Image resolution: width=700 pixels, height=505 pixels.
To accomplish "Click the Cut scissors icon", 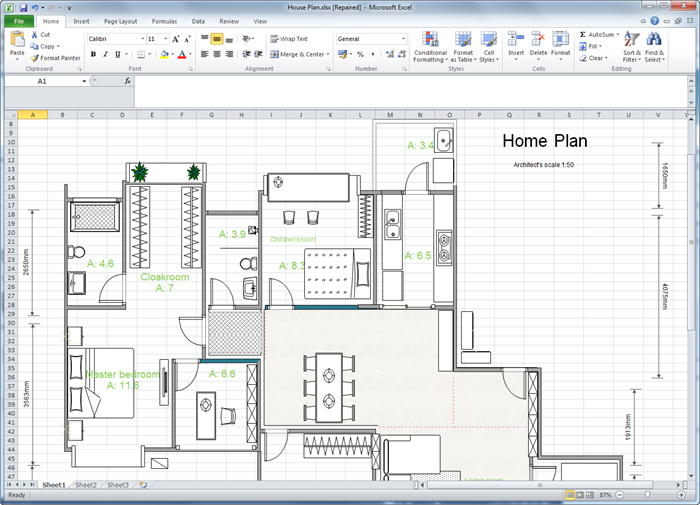I will pyautogui.click(x=35, y=34).
